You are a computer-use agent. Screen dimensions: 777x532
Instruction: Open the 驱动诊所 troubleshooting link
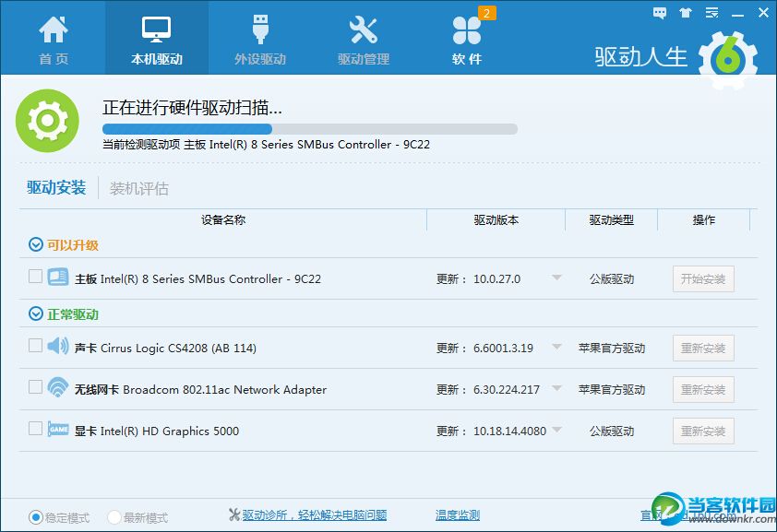coord(315,515)
